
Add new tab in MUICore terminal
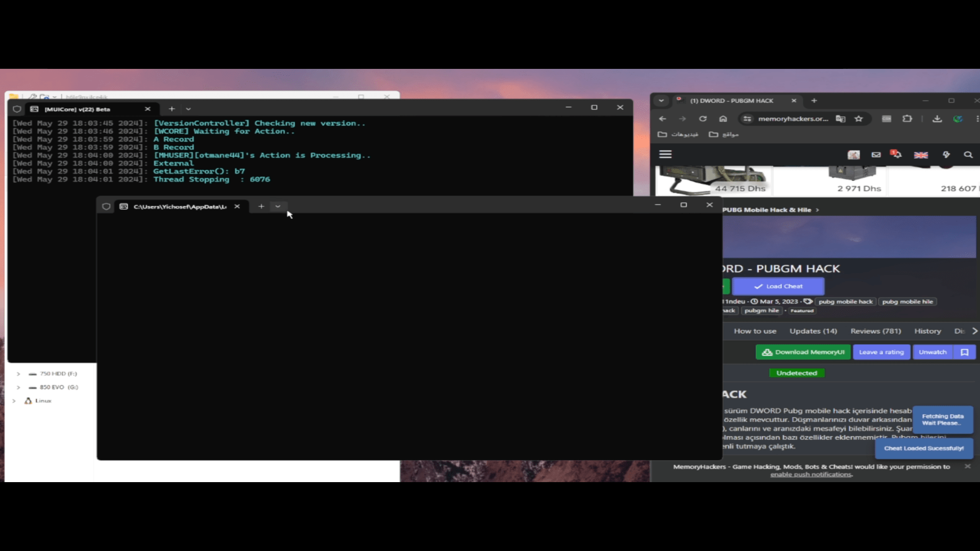pos(172,109)
